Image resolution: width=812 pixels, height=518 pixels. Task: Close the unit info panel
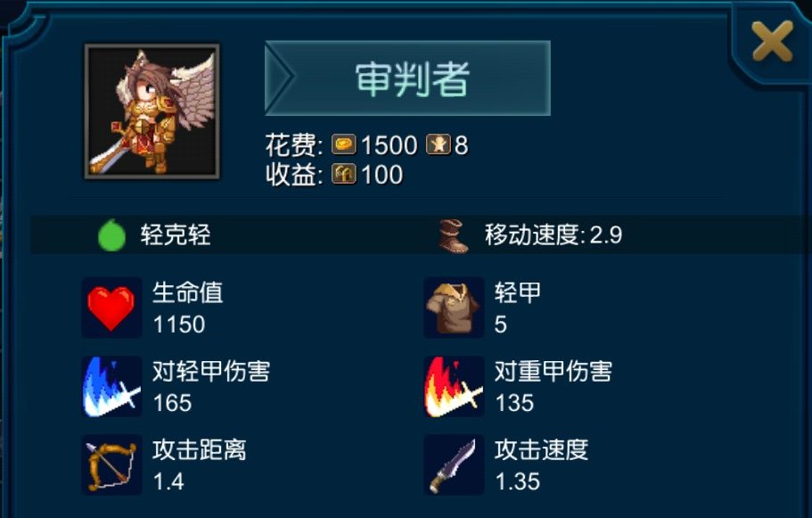click(x=772, y=41)
